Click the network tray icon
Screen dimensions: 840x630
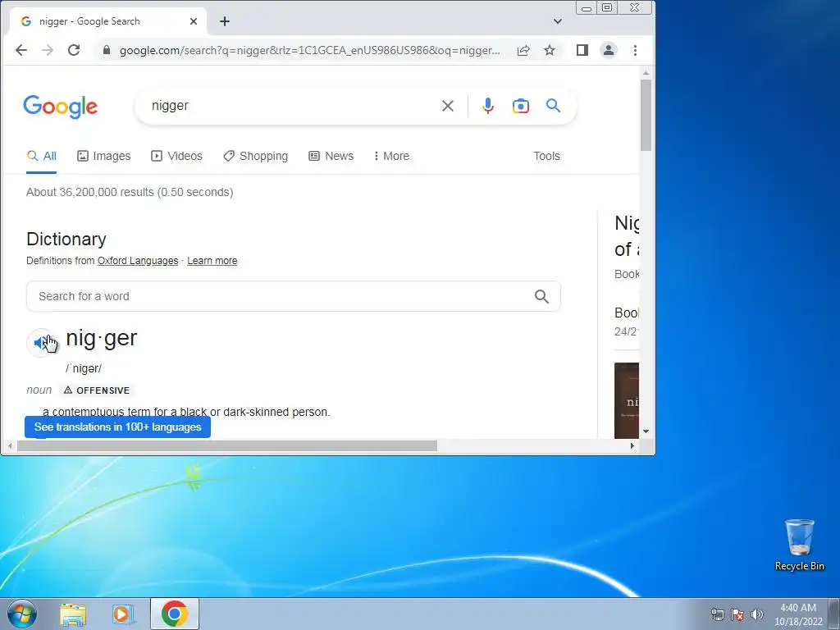[717, 614]
